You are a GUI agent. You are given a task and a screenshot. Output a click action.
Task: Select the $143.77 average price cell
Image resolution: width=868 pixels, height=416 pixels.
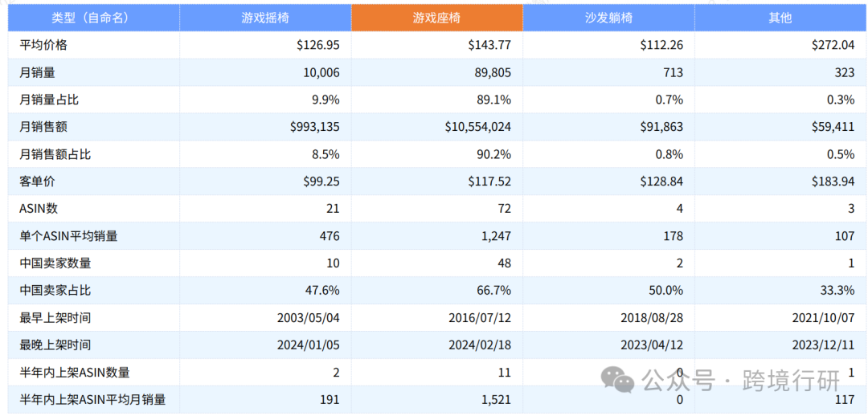click(x=489, y=46)
